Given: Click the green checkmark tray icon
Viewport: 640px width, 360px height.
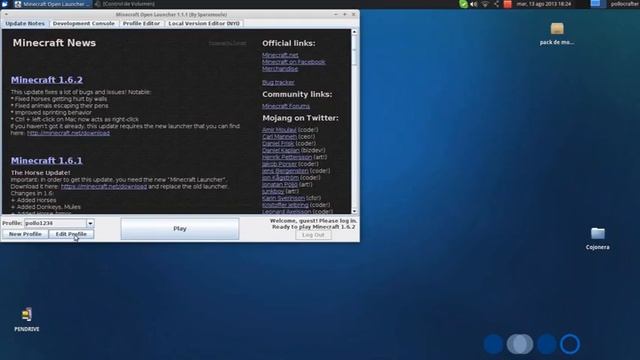Looking at the screenshot, I should (463, 4).
